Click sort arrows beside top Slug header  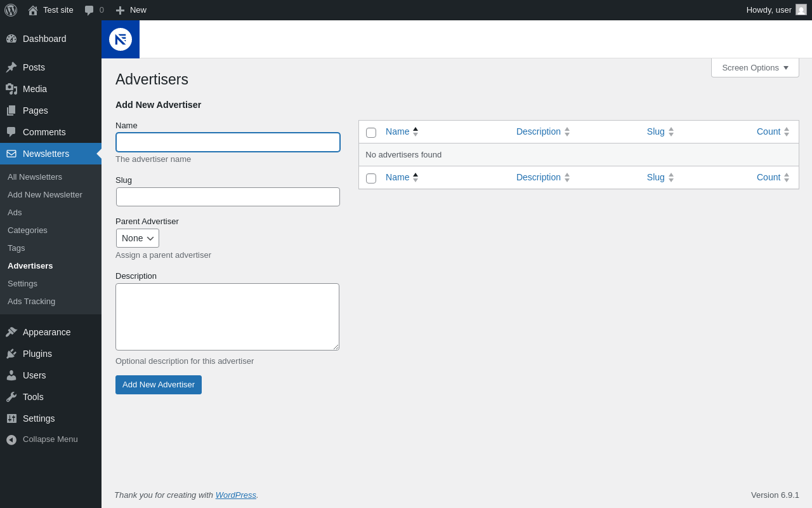671,132
